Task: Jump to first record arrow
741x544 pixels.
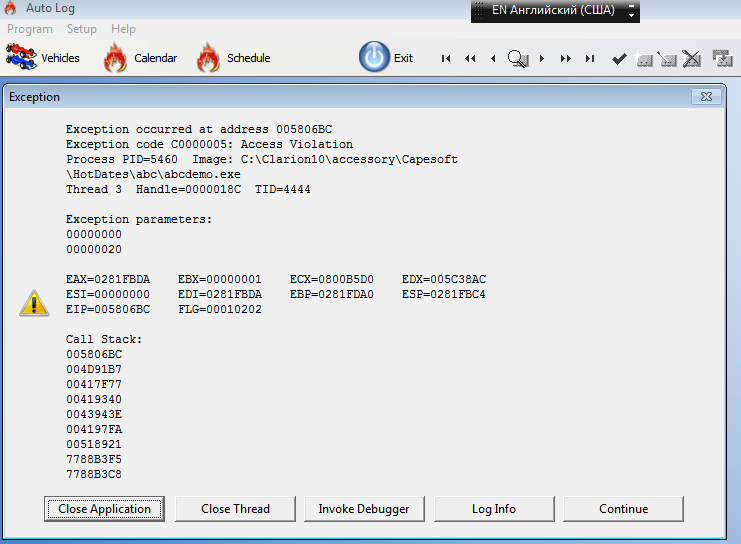Action: 446,59
